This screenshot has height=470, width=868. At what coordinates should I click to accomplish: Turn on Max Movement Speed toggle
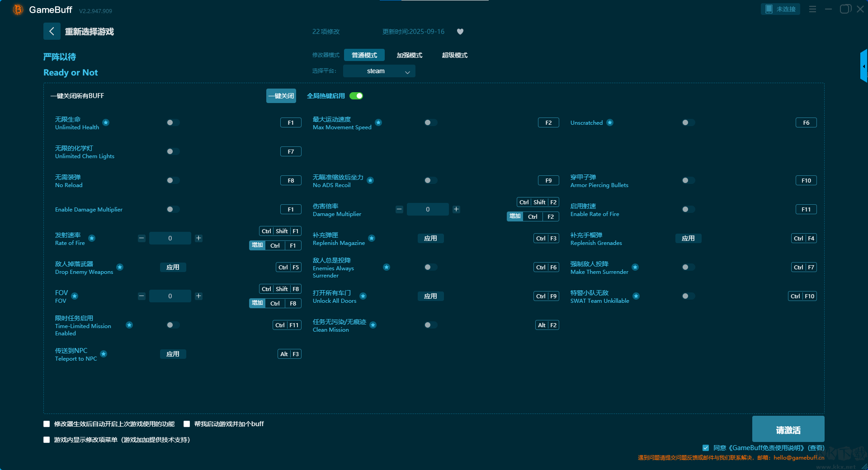pos(430,122)
